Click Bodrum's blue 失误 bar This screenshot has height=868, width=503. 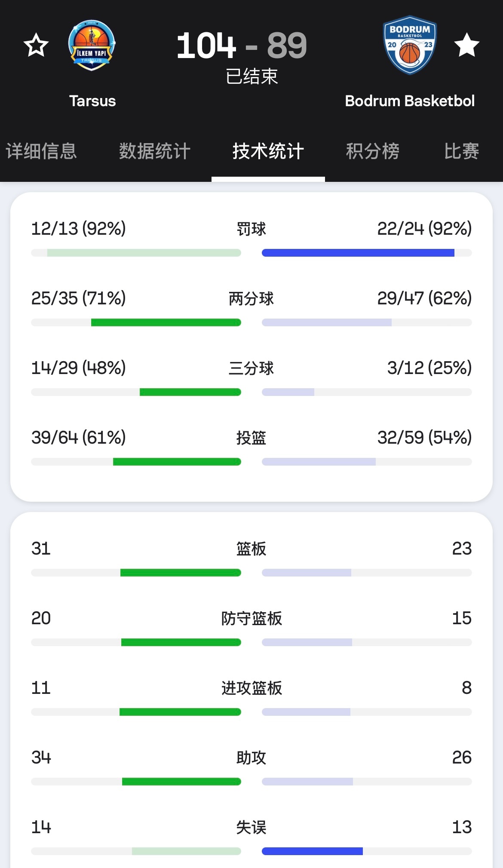(312, 851)
